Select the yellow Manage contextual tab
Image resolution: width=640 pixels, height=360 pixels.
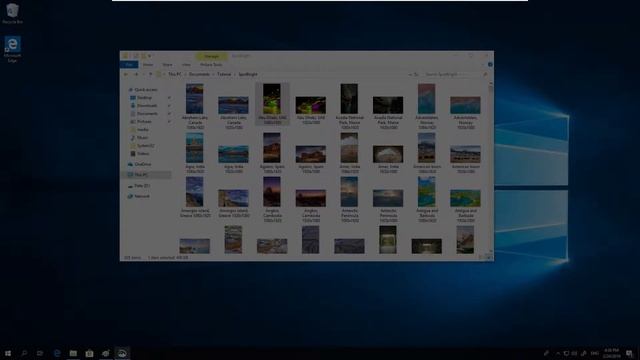211,56
